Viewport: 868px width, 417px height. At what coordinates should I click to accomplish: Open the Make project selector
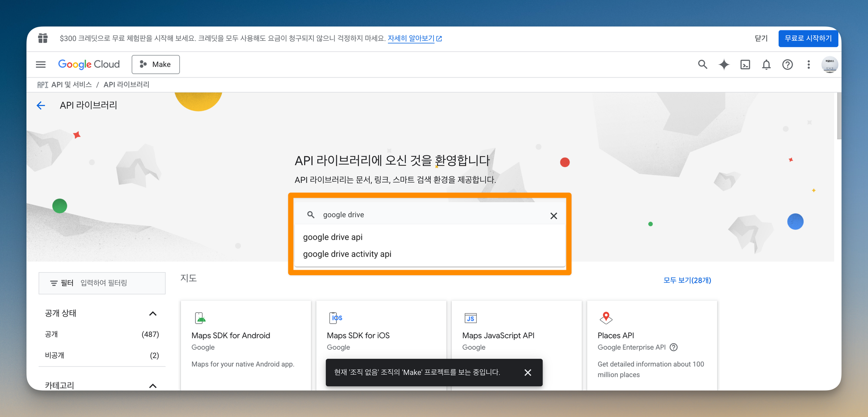coord(156,64)
